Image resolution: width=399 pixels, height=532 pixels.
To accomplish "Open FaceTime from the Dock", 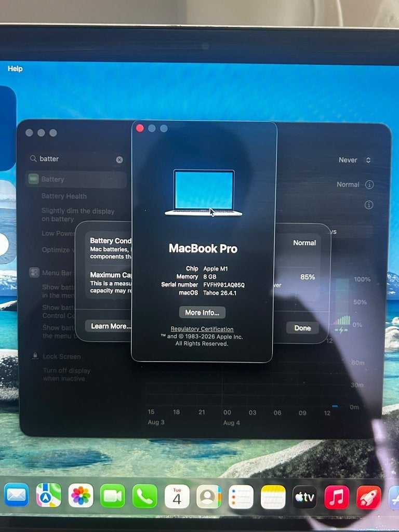I will 113,496.
